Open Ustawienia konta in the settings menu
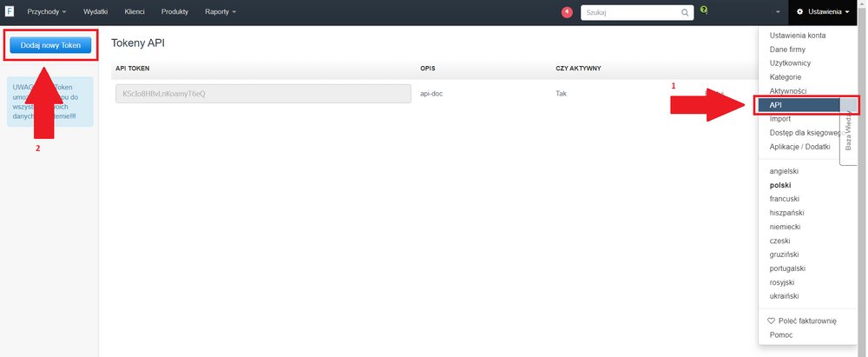Viewport: 868px width, 357px height. pyautogui.click(x=798, y=36)
